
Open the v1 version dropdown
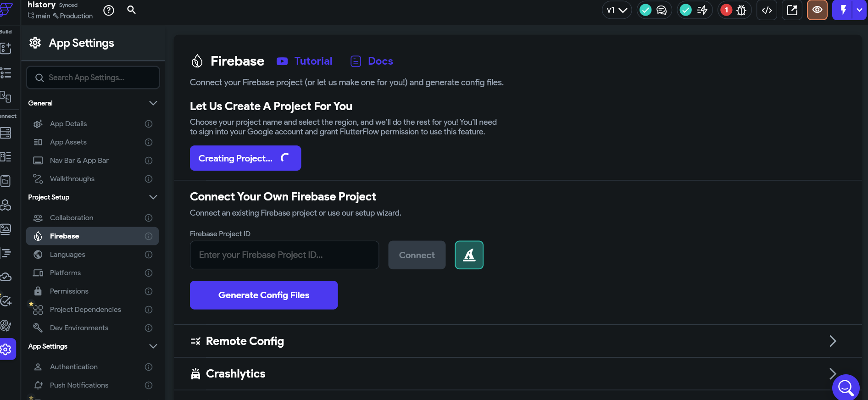click(617, 10)
